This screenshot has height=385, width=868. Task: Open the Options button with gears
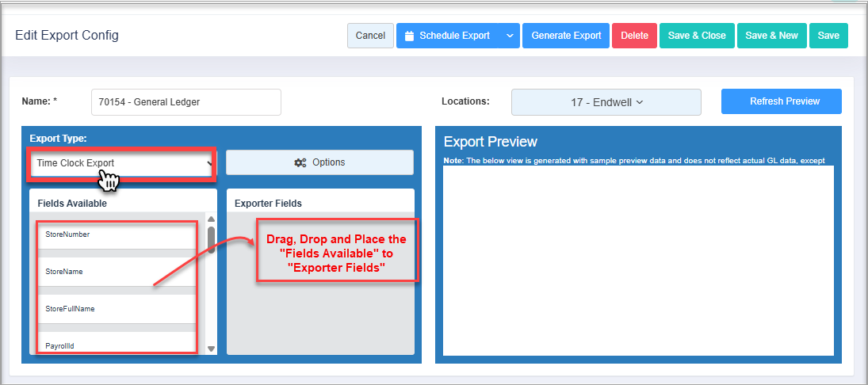(319, 162)
